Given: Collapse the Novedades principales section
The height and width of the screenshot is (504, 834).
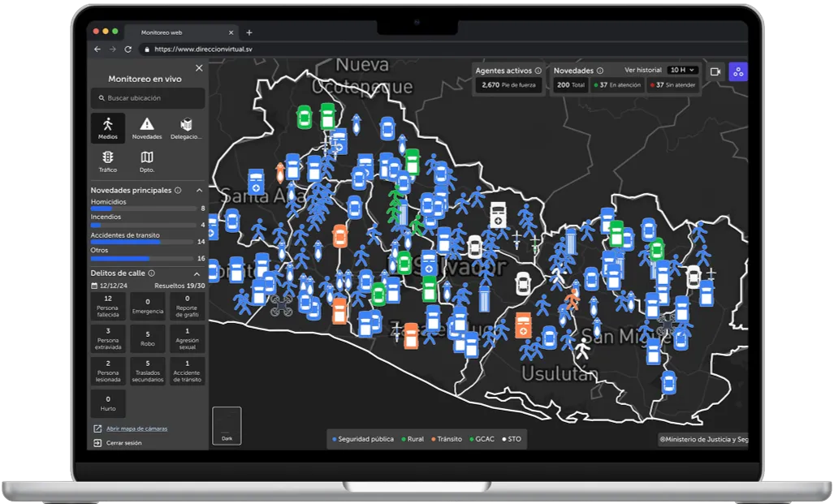Looking at the screenshot, I should coord(200,191).
